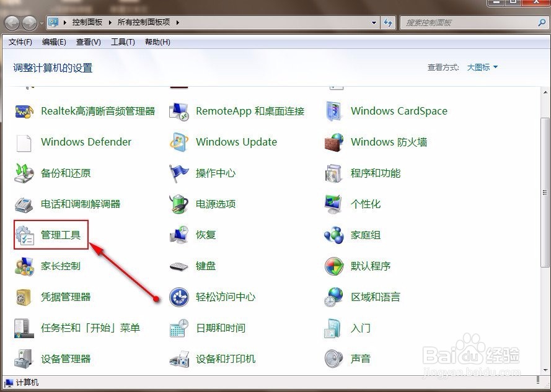551x392 pixels.
Task: Click the Windows 防火墙 brick wall icon
Action: point(334,142)
